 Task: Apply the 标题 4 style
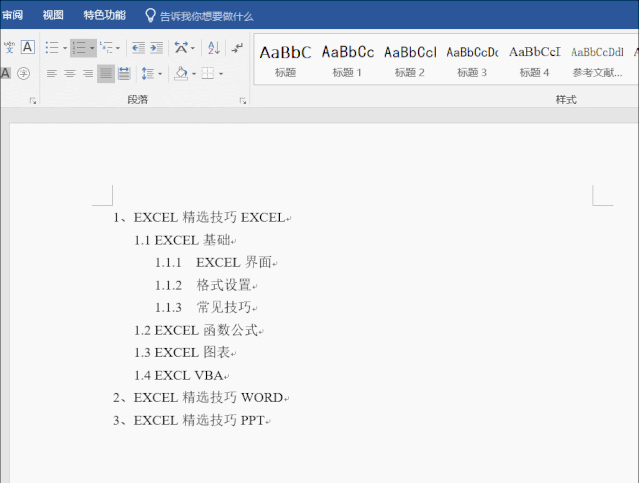535,60
